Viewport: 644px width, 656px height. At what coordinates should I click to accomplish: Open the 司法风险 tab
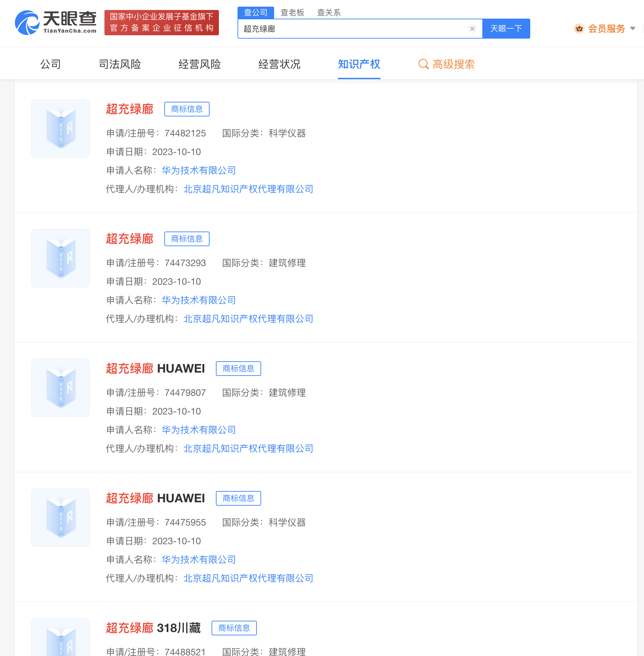click(x=120, y=64)
